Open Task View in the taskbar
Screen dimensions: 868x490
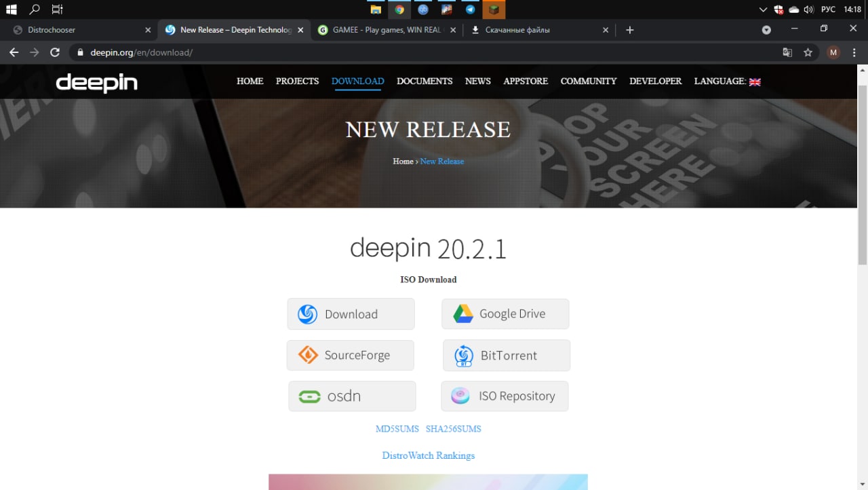coord(57,10)
